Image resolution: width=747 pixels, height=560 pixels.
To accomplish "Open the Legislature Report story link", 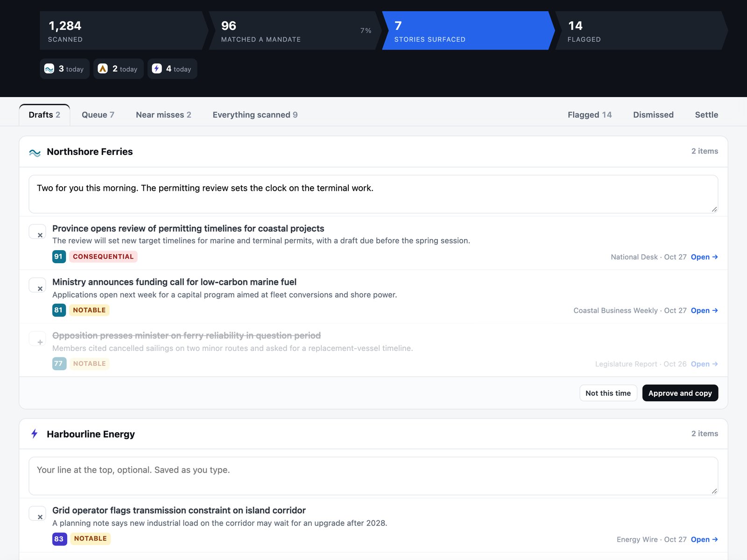I will tap(704, 364).
